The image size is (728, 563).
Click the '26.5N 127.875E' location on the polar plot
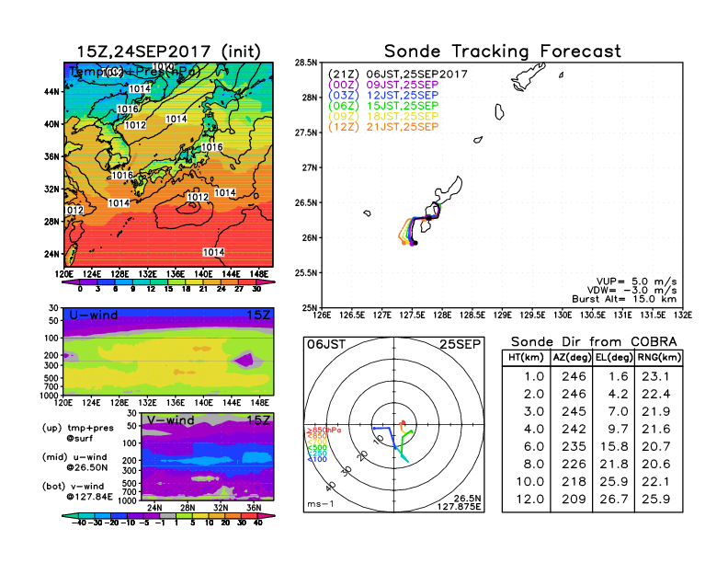tap(459, 502)
